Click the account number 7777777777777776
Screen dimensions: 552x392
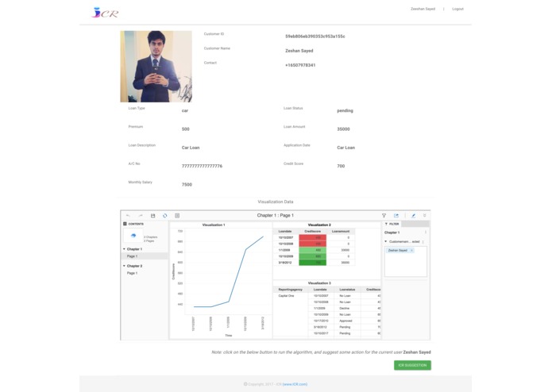pos(202,166)
